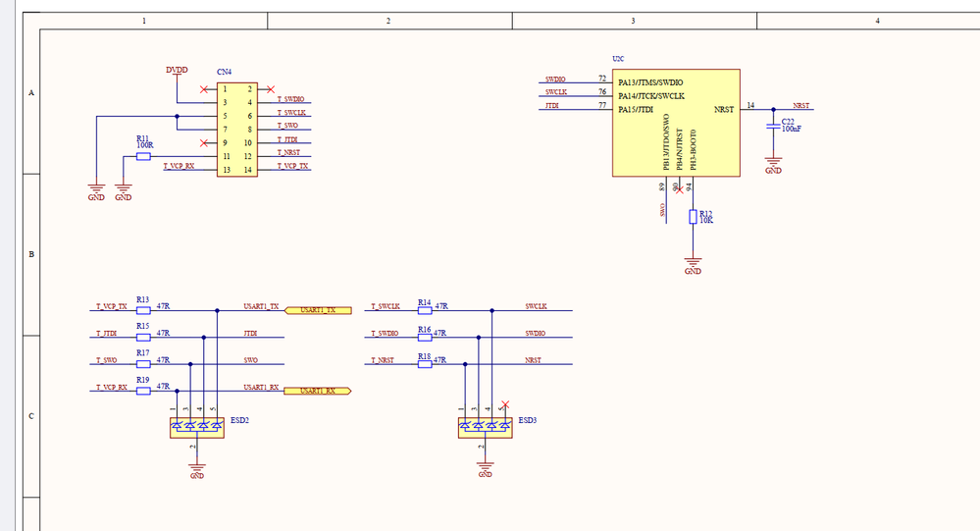Select T_JTDI net label at CN4 pin 10

pos(287,139)
